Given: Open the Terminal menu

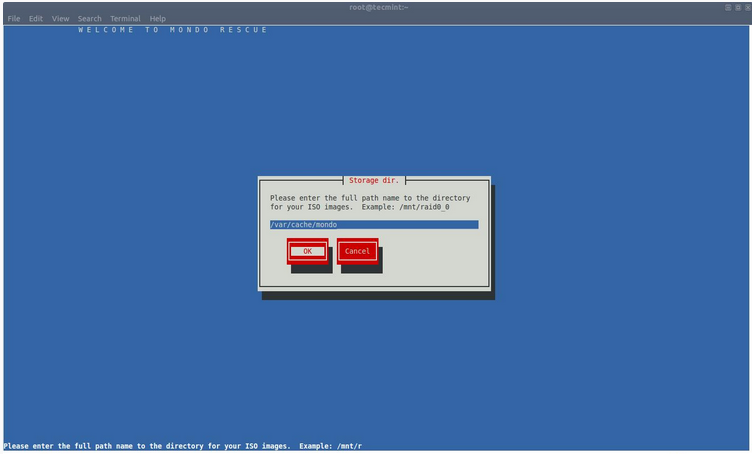Looking at the screenshot, I should pyautogui.click(x=125, y=19).
